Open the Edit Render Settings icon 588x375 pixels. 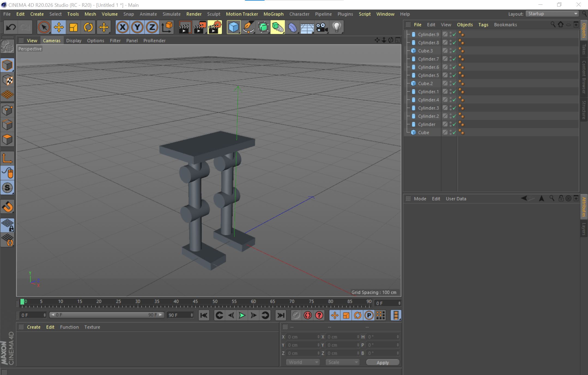click(x=215, y=27)
